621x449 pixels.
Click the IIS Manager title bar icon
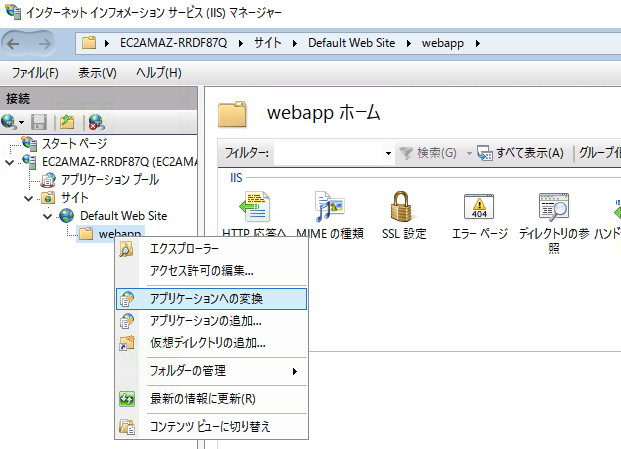click(13, 12)
